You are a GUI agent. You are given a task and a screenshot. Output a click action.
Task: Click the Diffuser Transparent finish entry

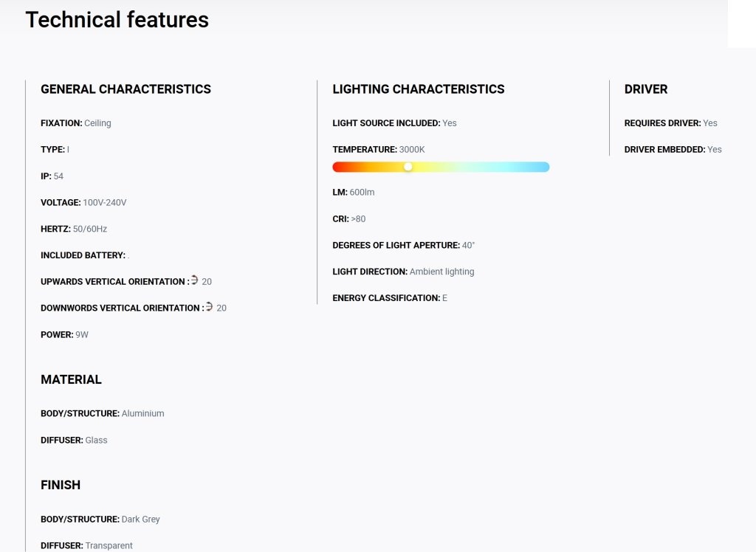(x=86, y=545)
